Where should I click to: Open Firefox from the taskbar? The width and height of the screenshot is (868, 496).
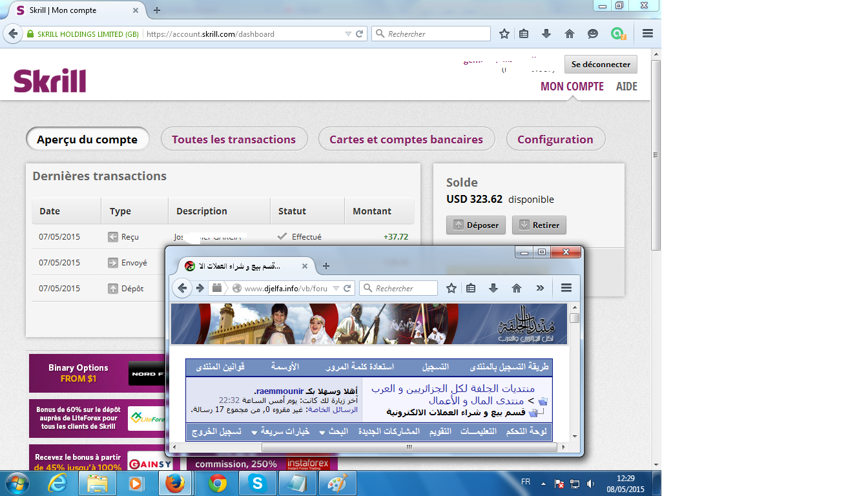pyautogui.click(x=174, y=483)
